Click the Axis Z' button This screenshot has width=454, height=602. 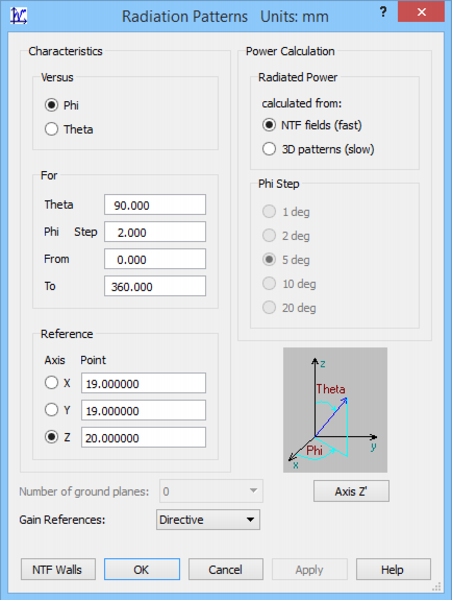tap(351, 491)
